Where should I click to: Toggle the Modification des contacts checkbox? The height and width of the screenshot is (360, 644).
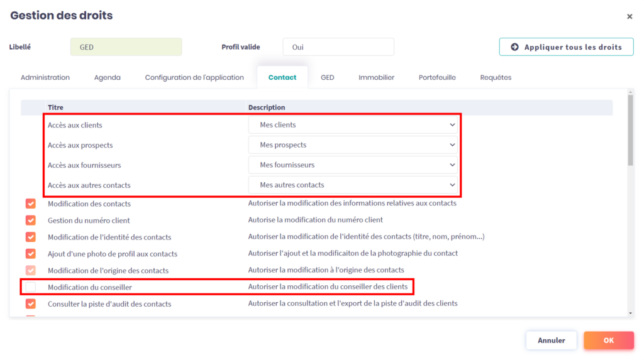31,204
